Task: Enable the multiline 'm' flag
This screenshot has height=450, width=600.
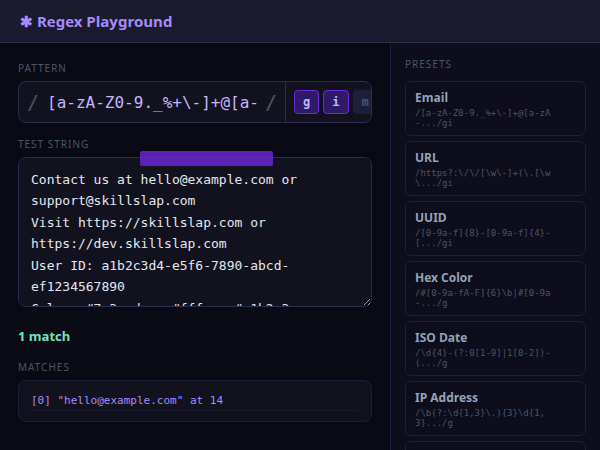Action: 363,102
